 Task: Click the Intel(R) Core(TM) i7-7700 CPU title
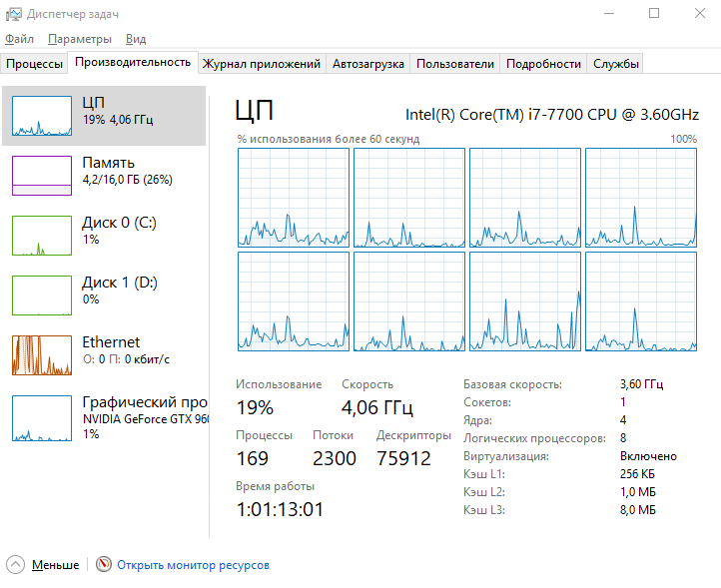point(552,115)
